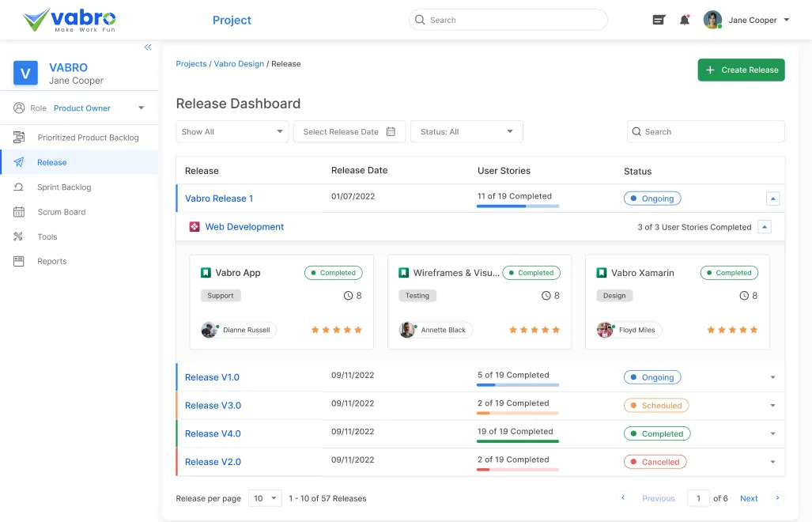This screenshot has width=812, height=522.
Task: Click the Vabro logo
Action: (x=70, y=20)
